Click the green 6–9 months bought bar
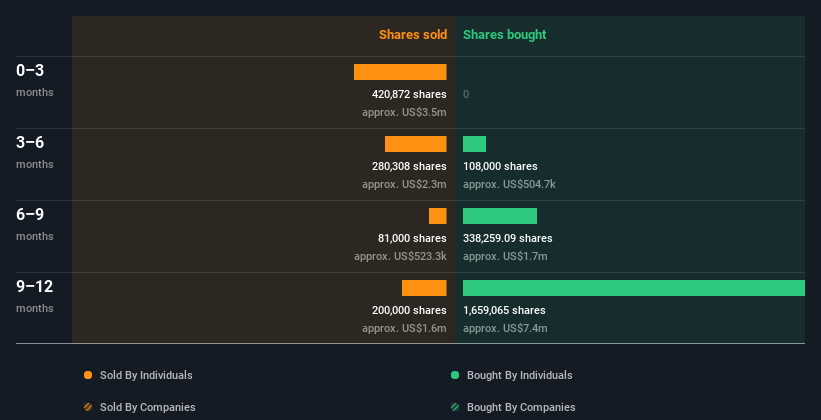Viewport: 821px width, 420px height. click(x=500, y=216)
